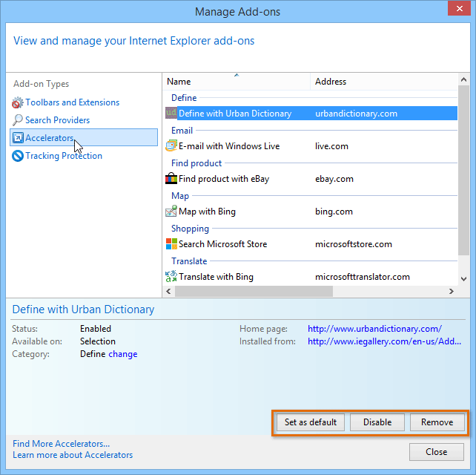Click the Accelerators arrow icon

pos(18,137)
